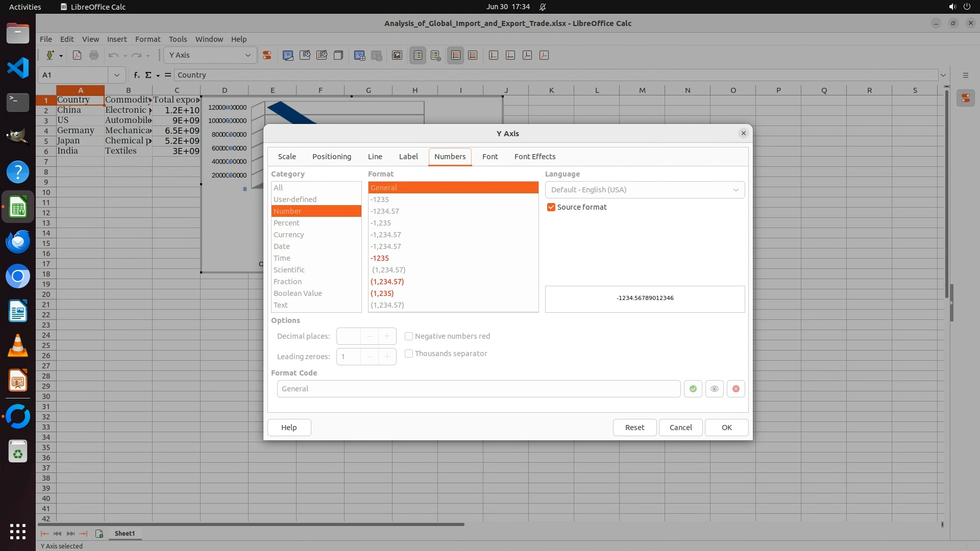980x551 pixels.
Task: Click the green Add format code icon
Action: tap(693, 389)
